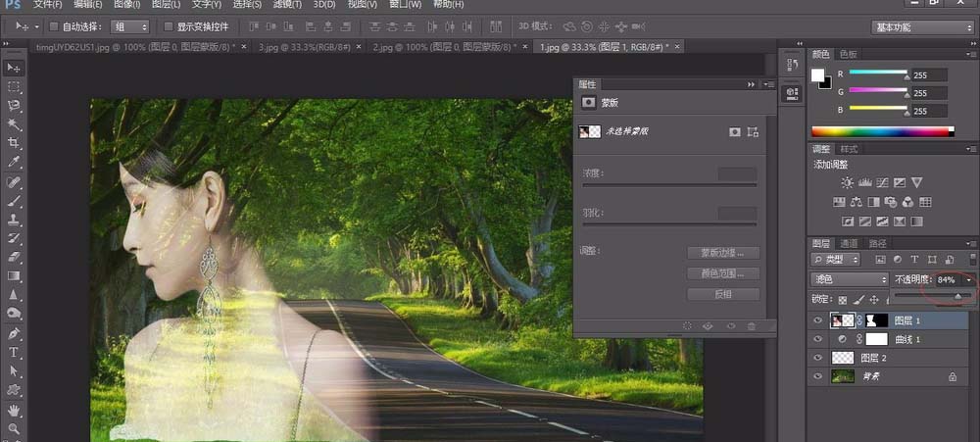Switch to the 色板 swatches tab
The height and width of the screenshot is (442, 980).
[x=848, y=54]
